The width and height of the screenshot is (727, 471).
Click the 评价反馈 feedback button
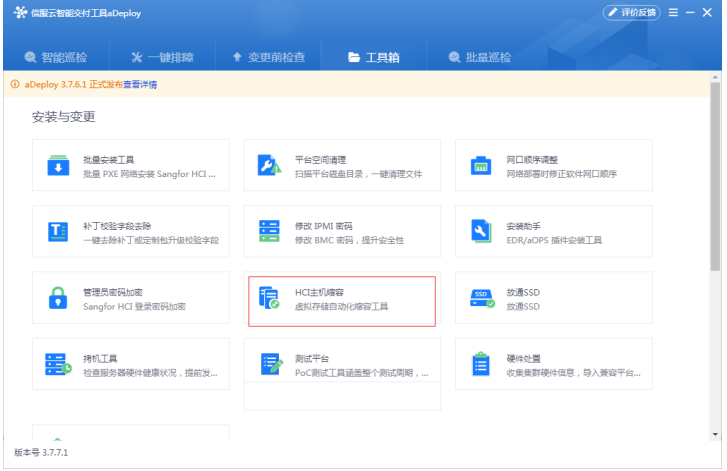click(x=632, y=12)
